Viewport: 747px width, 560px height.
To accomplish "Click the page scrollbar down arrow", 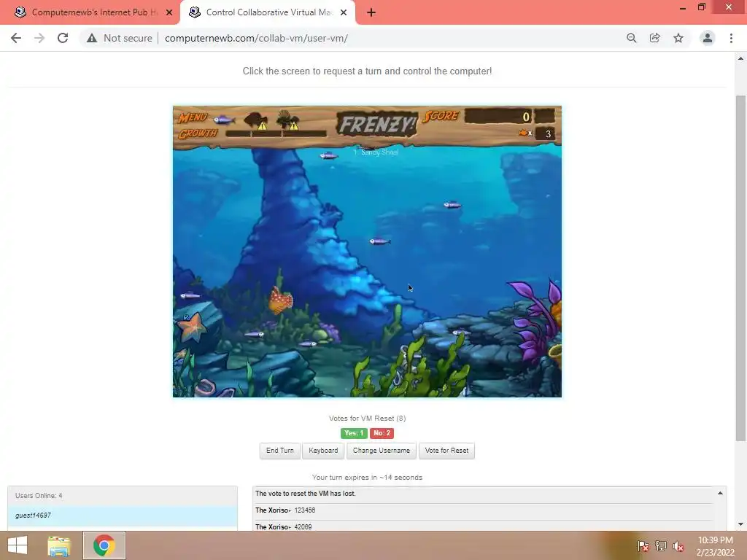I will (740, 524).
